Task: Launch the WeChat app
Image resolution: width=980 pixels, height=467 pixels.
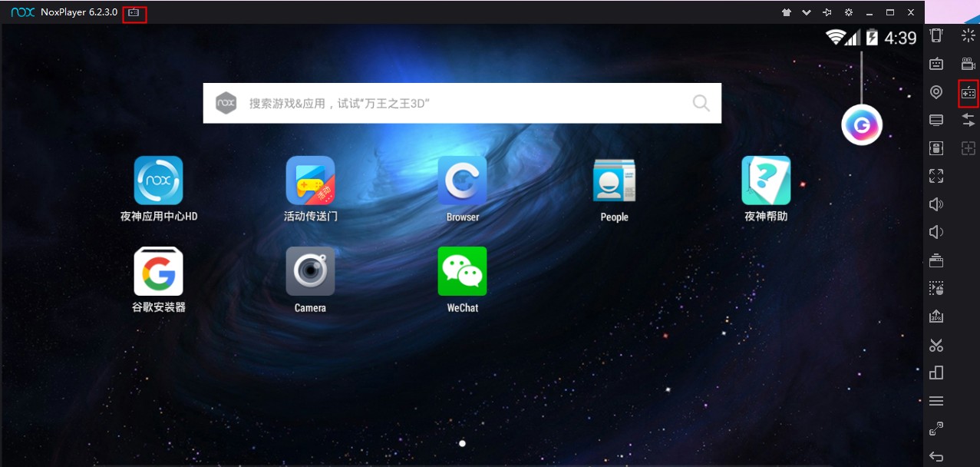Action: (x=463, y=271)
